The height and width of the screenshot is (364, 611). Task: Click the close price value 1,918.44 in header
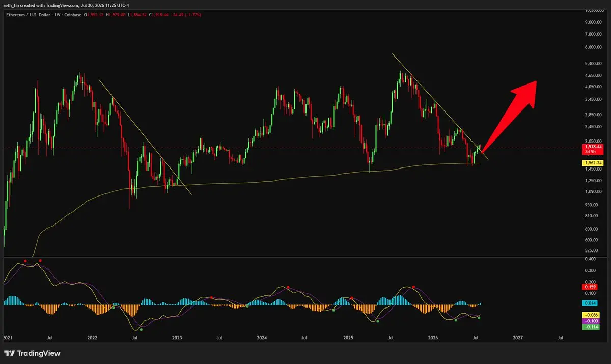point(160,15)
